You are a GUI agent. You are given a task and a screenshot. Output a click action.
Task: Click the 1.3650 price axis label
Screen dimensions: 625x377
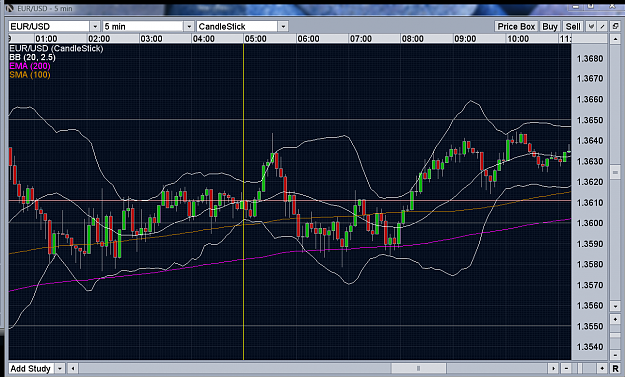point(590,120)
